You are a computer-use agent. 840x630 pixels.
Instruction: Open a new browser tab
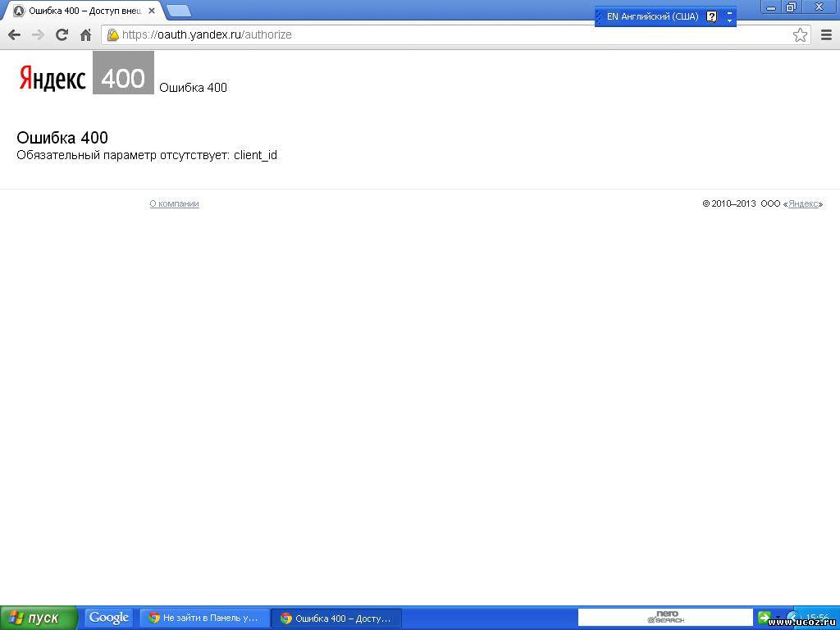coord(179,11)
